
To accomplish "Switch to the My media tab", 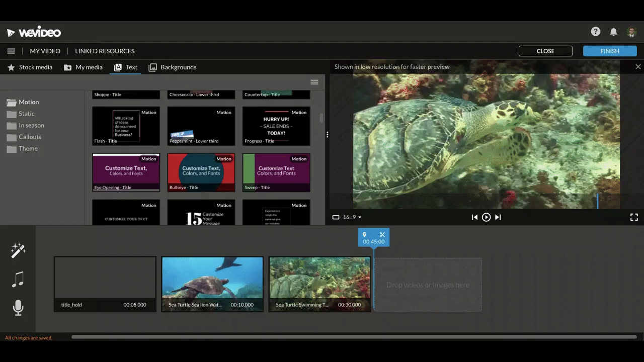I will pos(83,67).
